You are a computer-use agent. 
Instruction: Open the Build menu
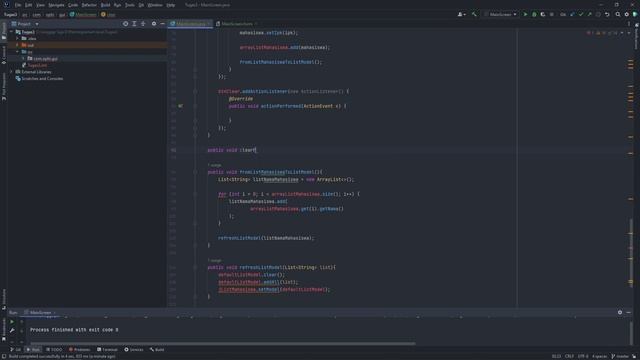pos(105,5)
